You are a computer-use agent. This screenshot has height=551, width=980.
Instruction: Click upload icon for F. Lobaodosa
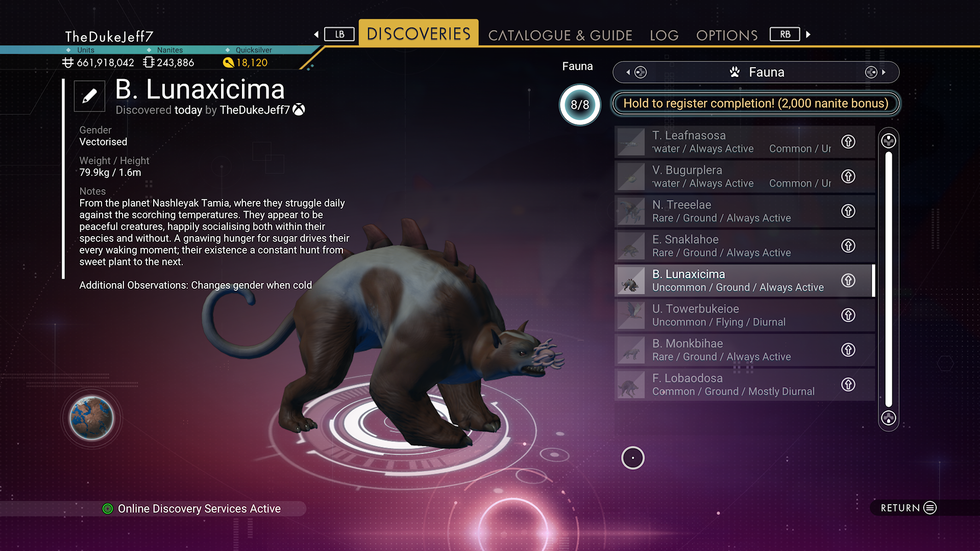click(x=848, y=385)
